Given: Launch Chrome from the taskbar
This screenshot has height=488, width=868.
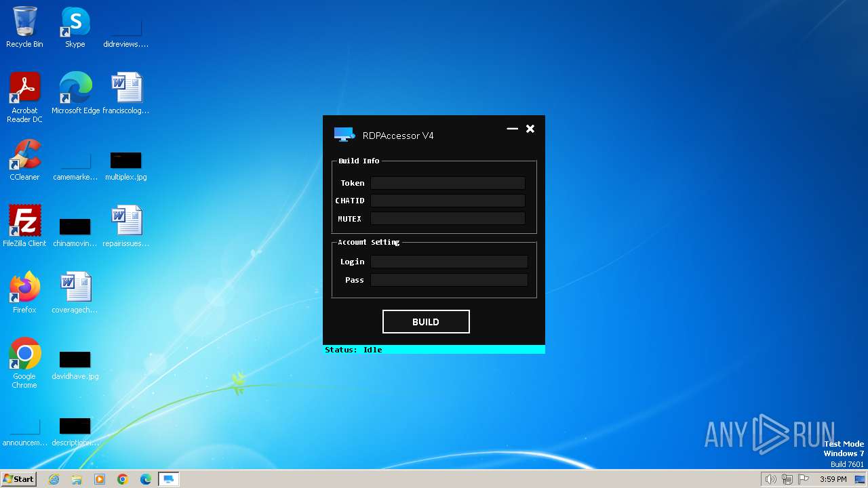Looking at the screenshot, I should (x=123, y=479).
